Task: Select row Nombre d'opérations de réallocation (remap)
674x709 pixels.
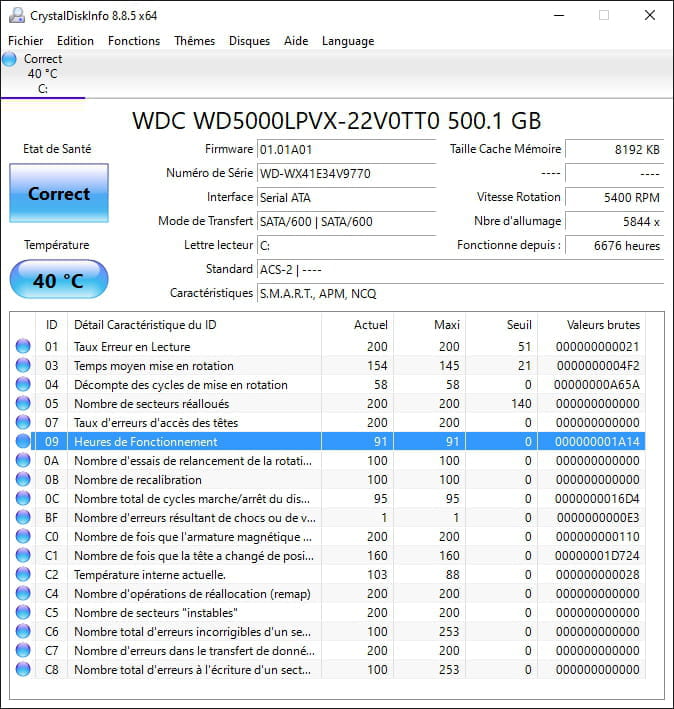Action: (328, 593)
